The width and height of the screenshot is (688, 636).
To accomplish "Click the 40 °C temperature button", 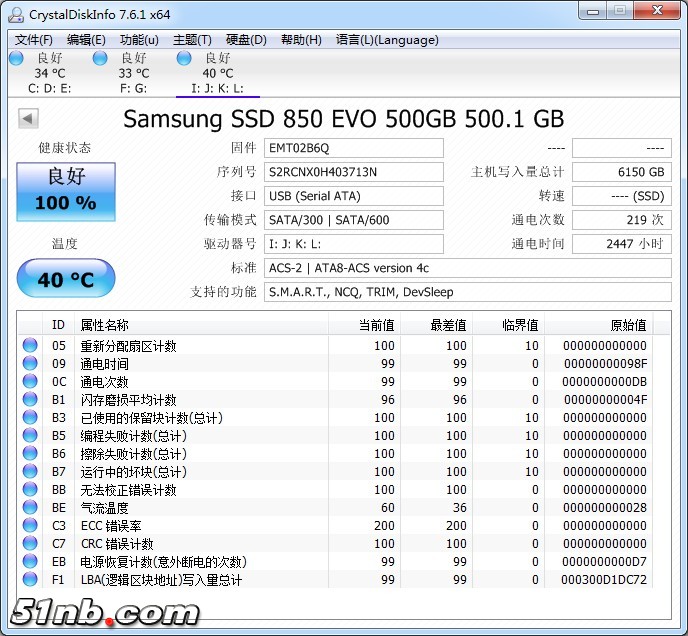I will (66, 279).
